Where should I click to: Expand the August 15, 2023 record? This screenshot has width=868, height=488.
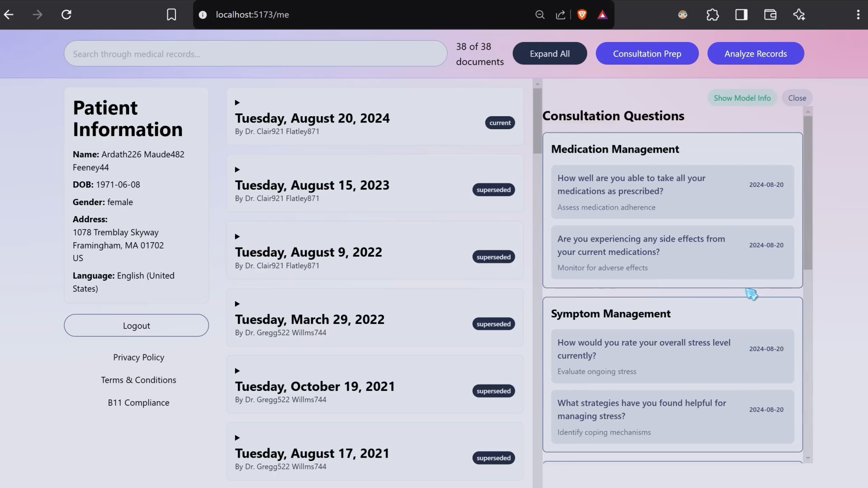(x=238, y=169)
